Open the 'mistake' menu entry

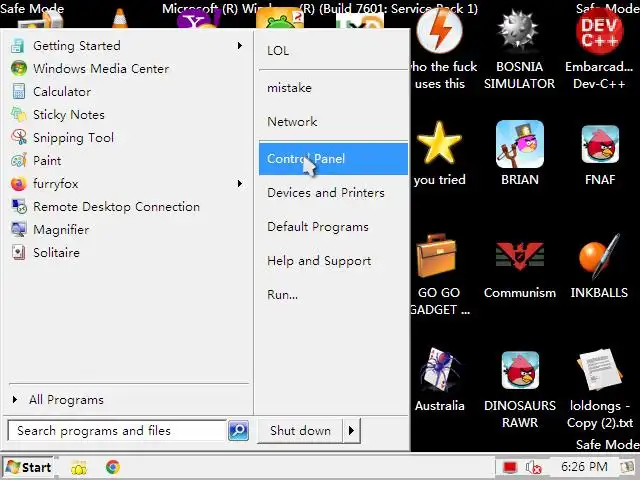333,88
